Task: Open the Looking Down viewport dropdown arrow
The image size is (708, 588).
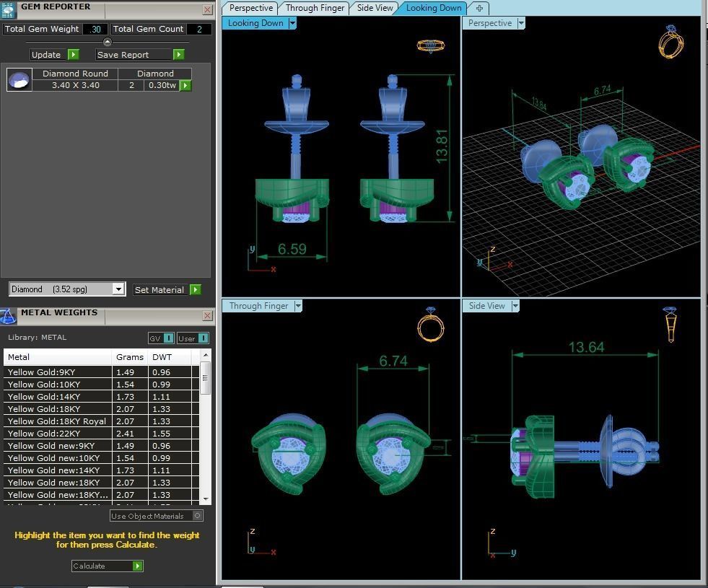Action: pos(292,23)
